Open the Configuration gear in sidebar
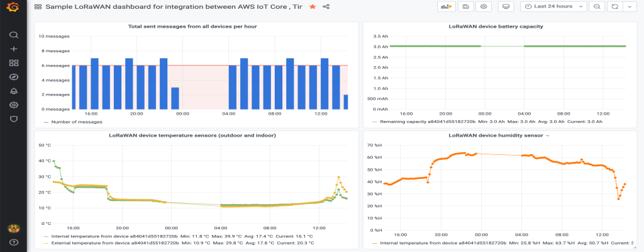The height and width of the screenshot is (252, 644). tap(14, 105)
